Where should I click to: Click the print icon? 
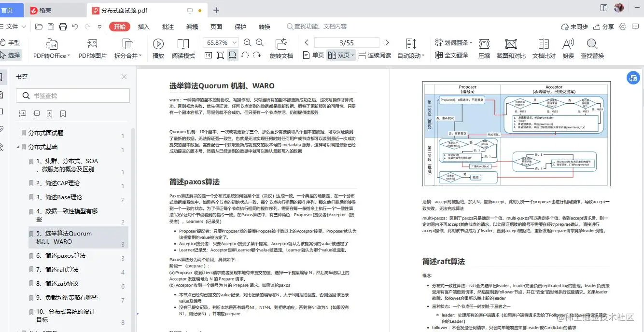click(63, 27)
